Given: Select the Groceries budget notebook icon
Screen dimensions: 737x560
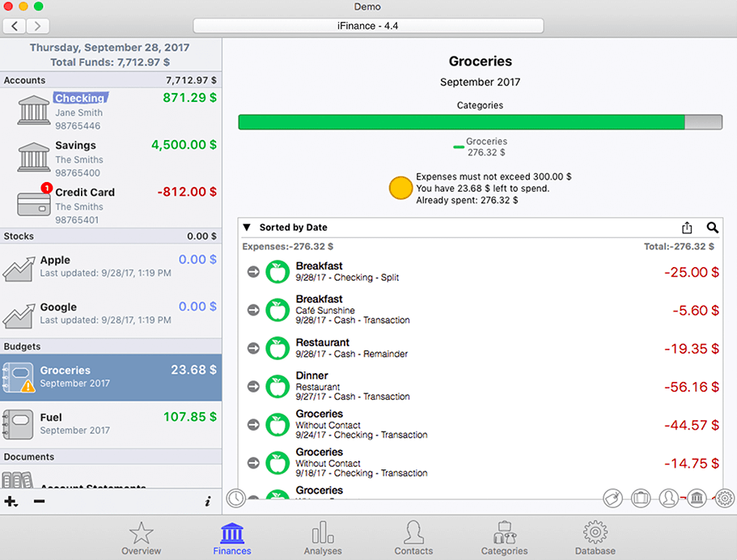Looking at the screenshot, I should pyautogui.click(x=18, y=377).
